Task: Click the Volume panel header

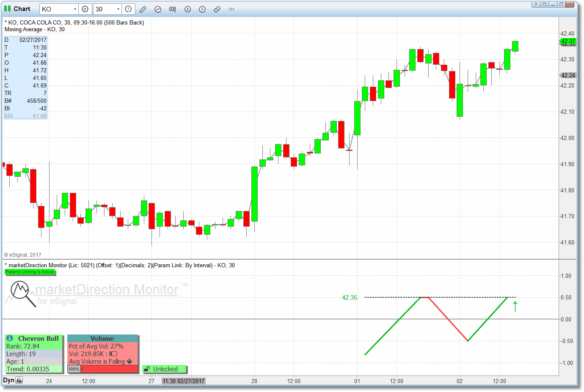Action: click(x=102, y=338)
